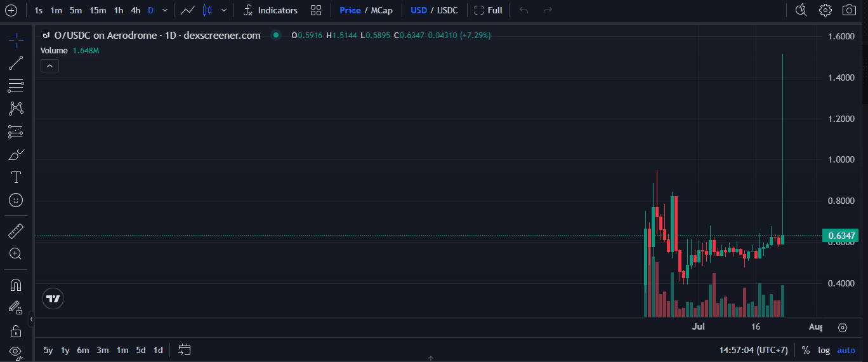Click the add symbol plus icon
868x362 pixels.
[x=11, y=10]
